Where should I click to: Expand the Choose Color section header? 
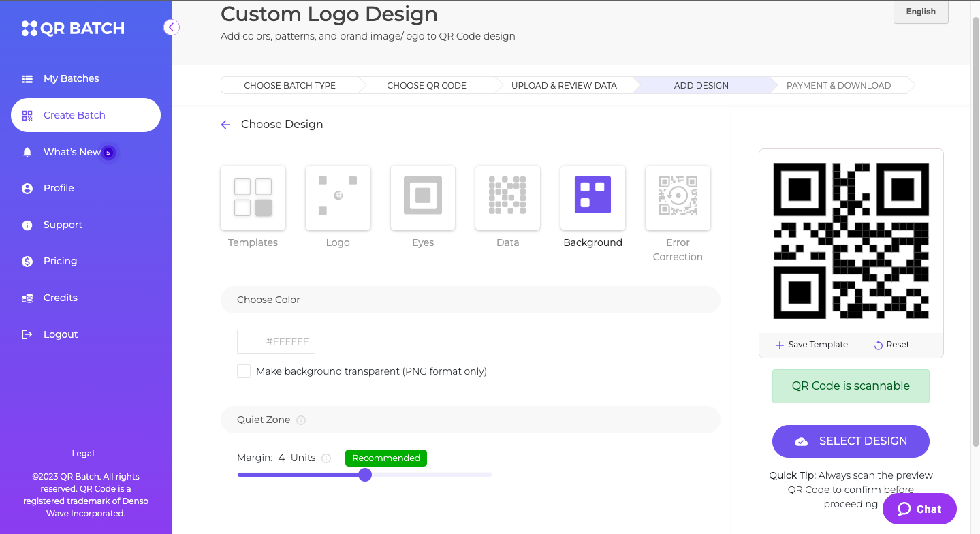(x=470, y=300)
